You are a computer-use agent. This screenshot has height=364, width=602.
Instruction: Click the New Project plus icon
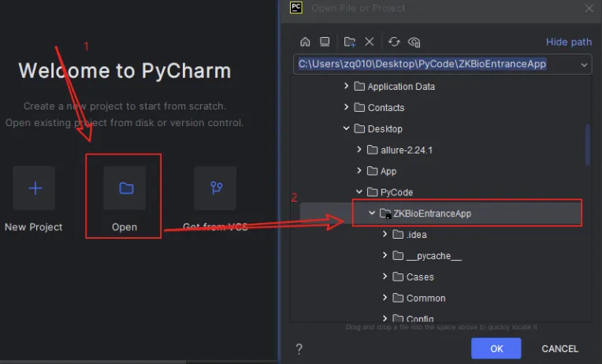pos(34,188)
